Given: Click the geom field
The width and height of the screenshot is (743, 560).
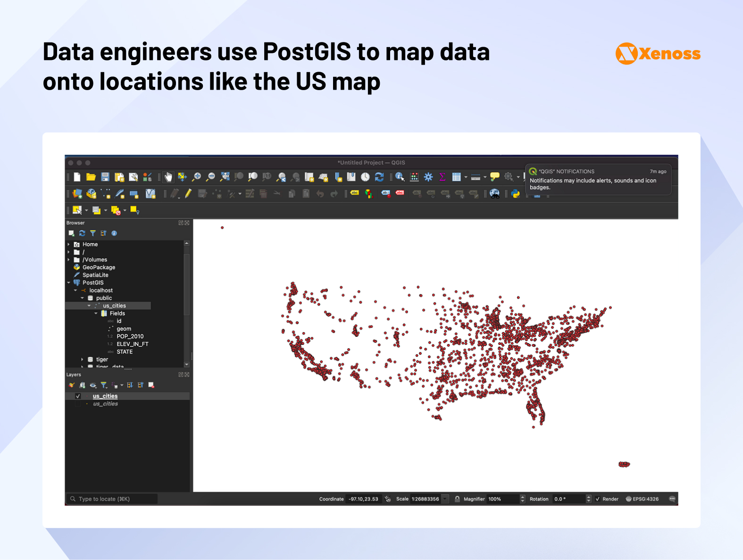Looking at the screenshot, I should pos(124,329).
